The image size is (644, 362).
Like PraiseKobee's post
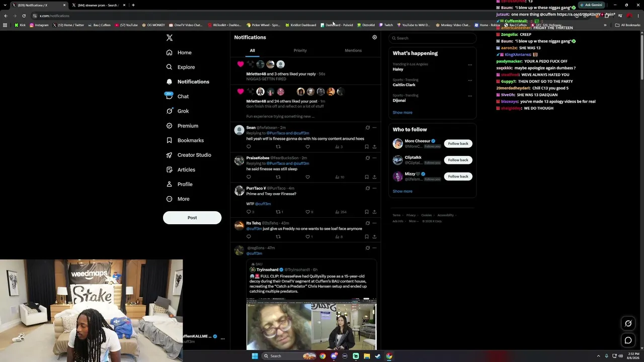pos(307,177)
